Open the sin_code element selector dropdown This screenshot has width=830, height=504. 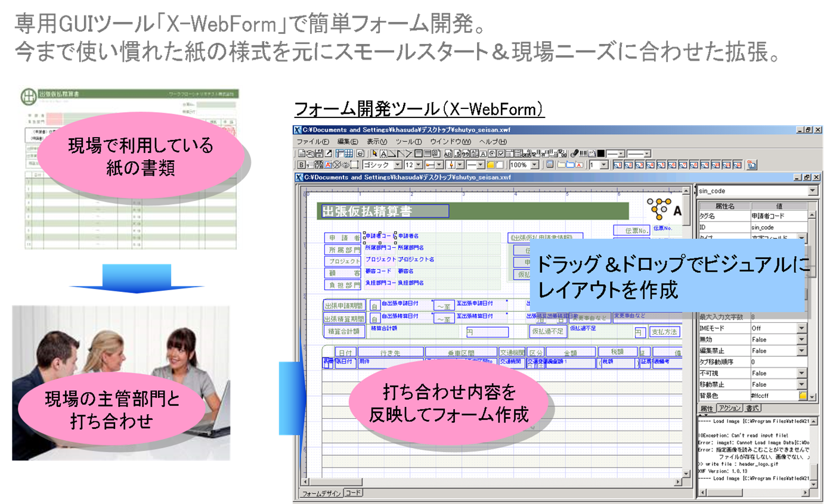click(x=812, y=191)
